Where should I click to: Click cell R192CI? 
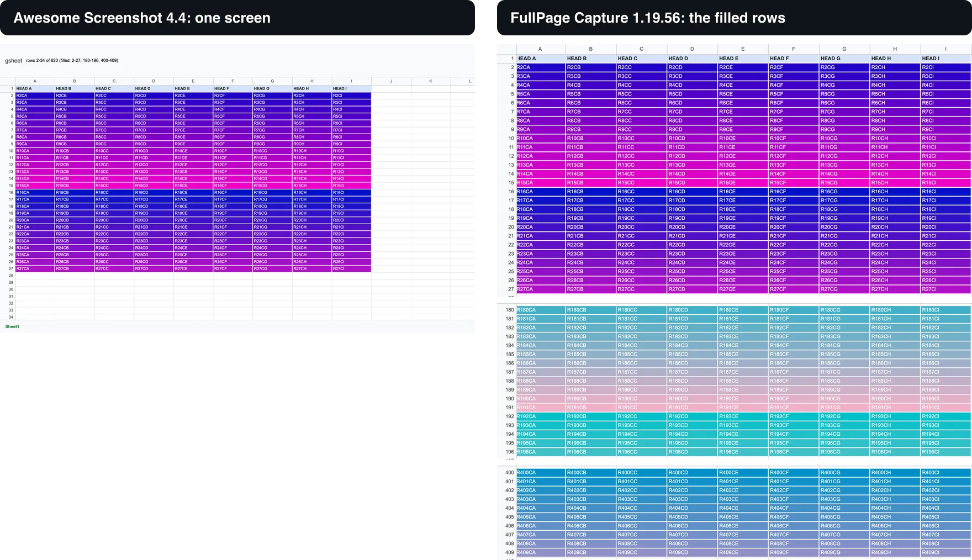pyautogui.click(x=945, y=416)
